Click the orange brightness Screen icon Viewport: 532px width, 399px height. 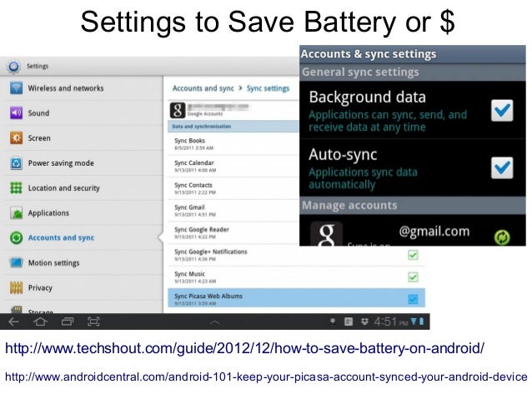(x=16, y=138)
